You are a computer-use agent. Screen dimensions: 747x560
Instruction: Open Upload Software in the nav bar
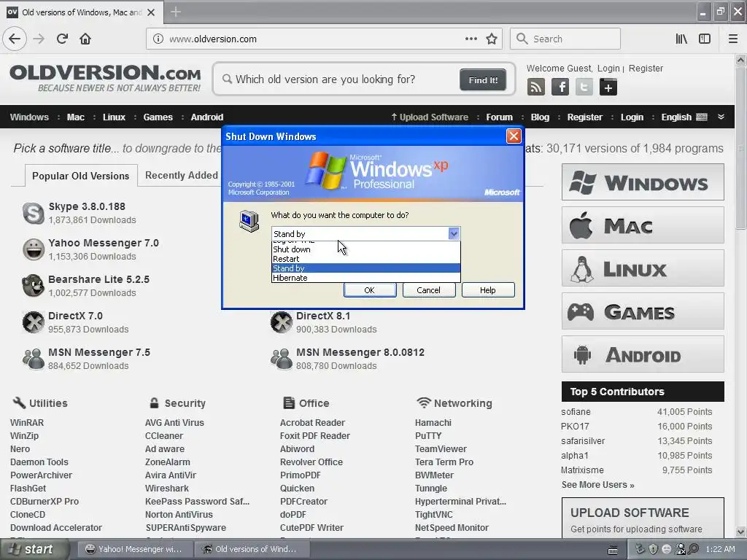pos(429,117)
